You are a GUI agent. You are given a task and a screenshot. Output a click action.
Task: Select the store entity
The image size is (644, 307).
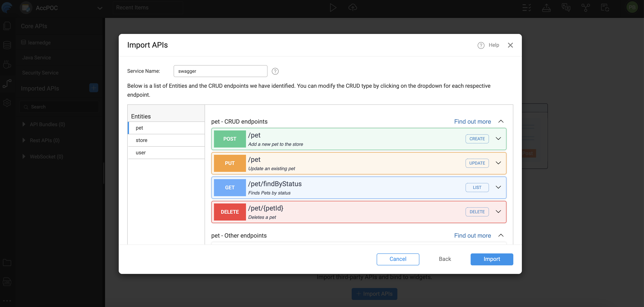[x=142, y=140]
